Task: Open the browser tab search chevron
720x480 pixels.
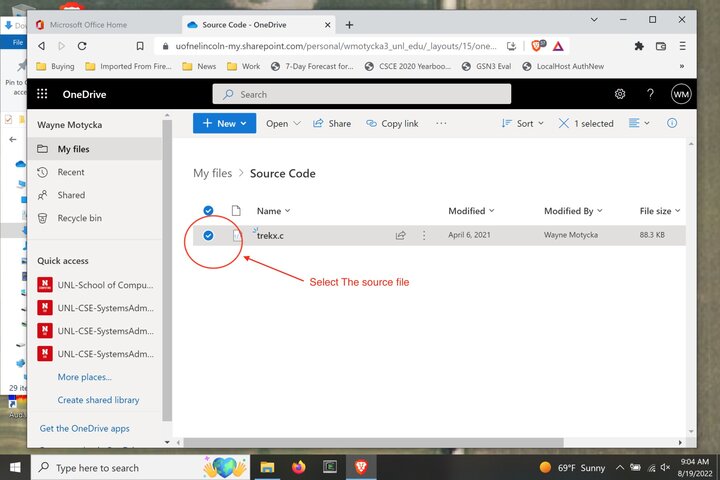Action: point(594,20)
